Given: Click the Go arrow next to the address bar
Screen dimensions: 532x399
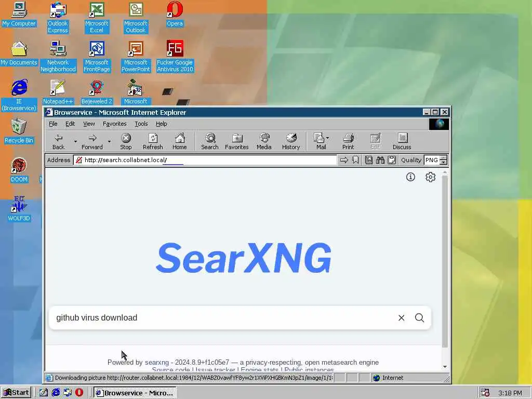Looking at the screenshot, I should pos(344,160).
